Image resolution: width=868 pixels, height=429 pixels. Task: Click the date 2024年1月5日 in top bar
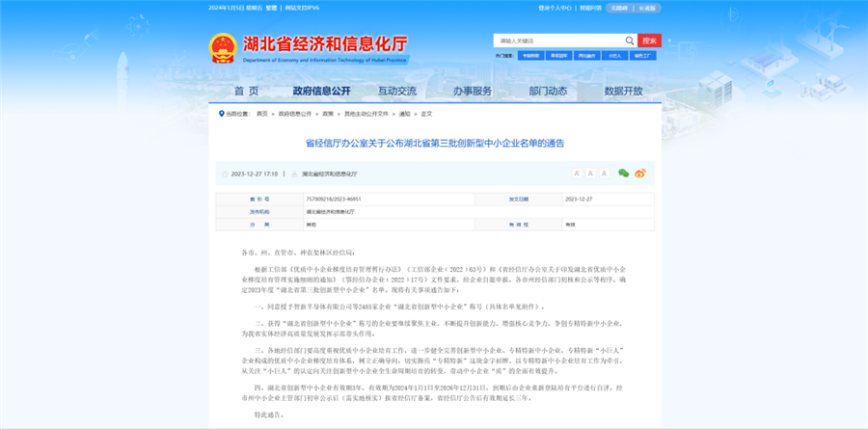(226, 8)
